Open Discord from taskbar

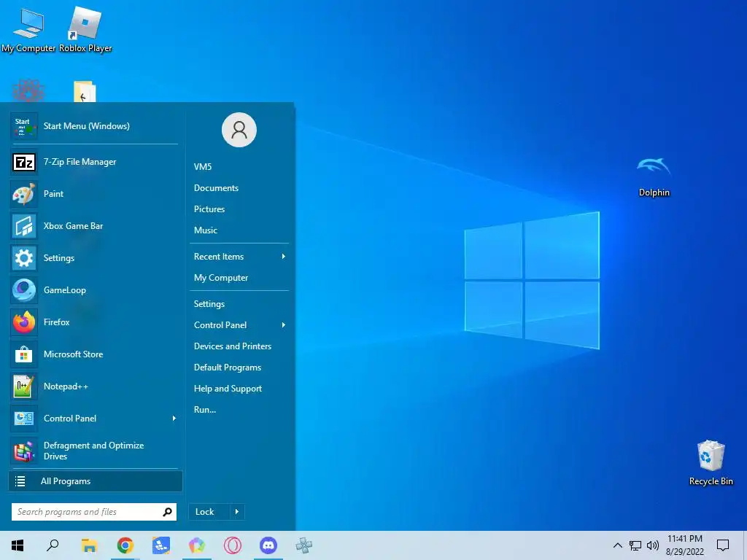[x=268, y=545]
